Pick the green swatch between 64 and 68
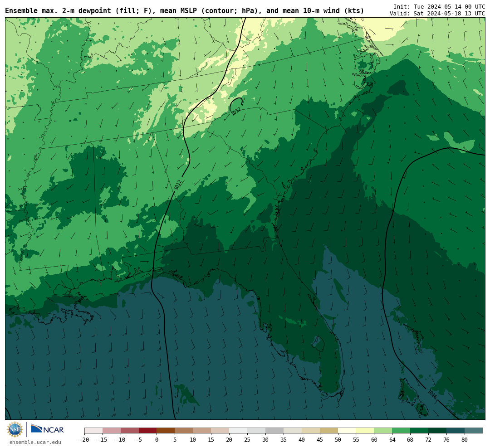The width and height of the screenshot is (490, 448). coord(402,431)
